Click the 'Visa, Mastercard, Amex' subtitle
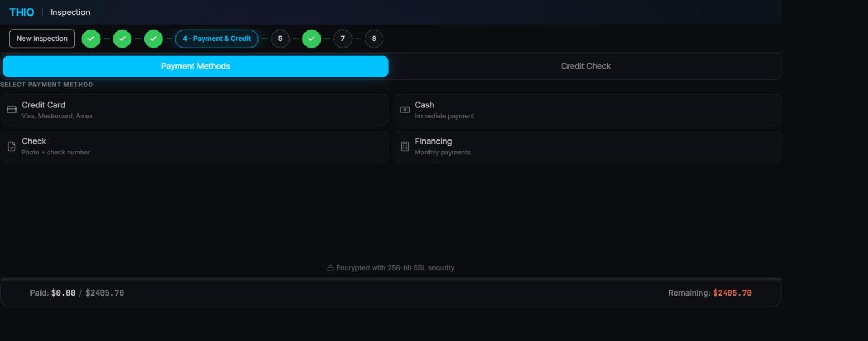Viewport: 868px width, 341px height. point(57,116)
